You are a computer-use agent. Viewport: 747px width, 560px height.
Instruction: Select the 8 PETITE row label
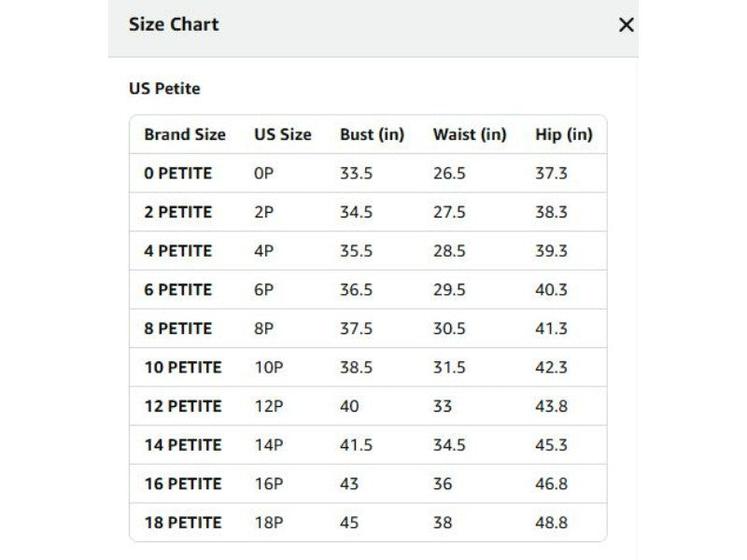pos(178,329)
